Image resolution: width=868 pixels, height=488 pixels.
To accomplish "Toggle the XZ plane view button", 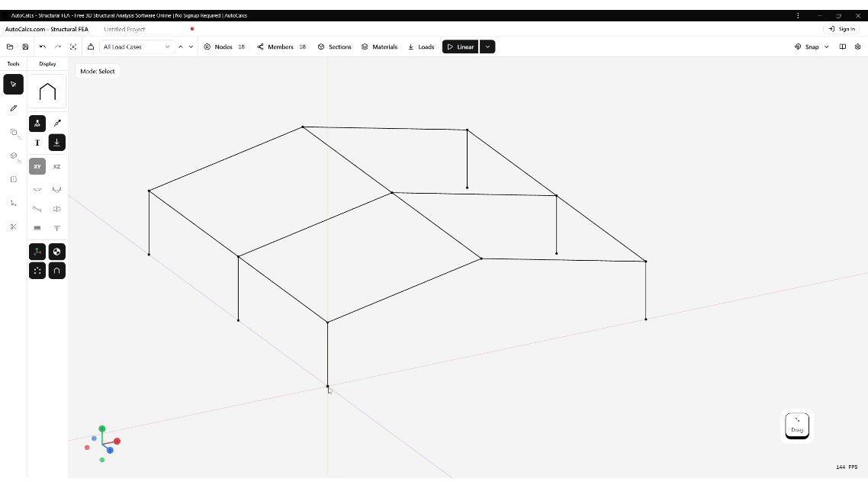I will click(56, 166).
